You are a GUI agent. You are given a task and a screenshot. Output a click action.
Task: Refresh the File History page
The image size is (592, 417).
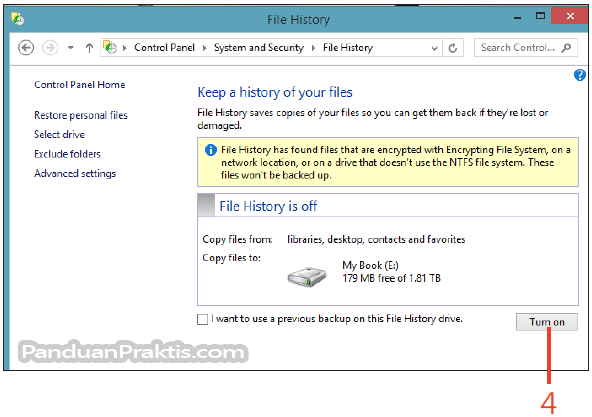click(x=453, y=48)
